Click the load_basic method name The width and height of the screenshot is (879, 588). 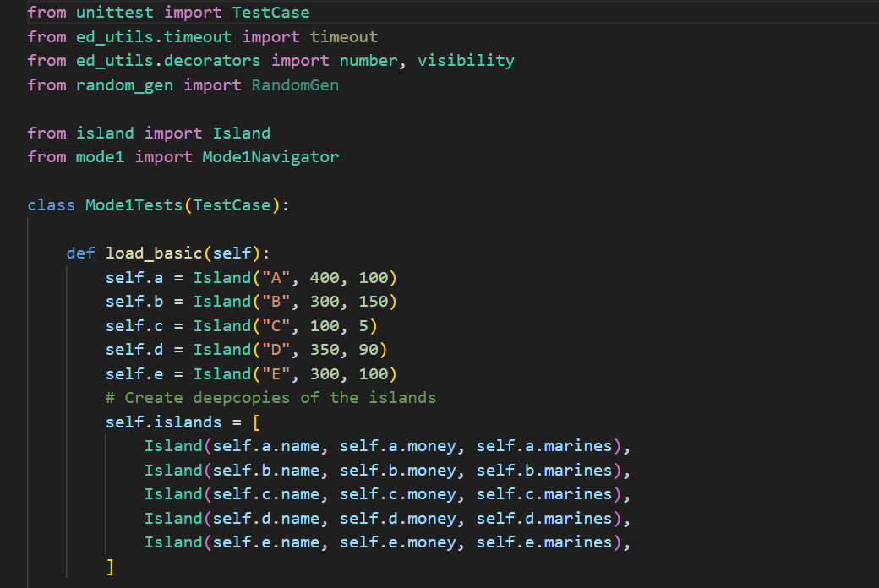[x=154, y=253]
